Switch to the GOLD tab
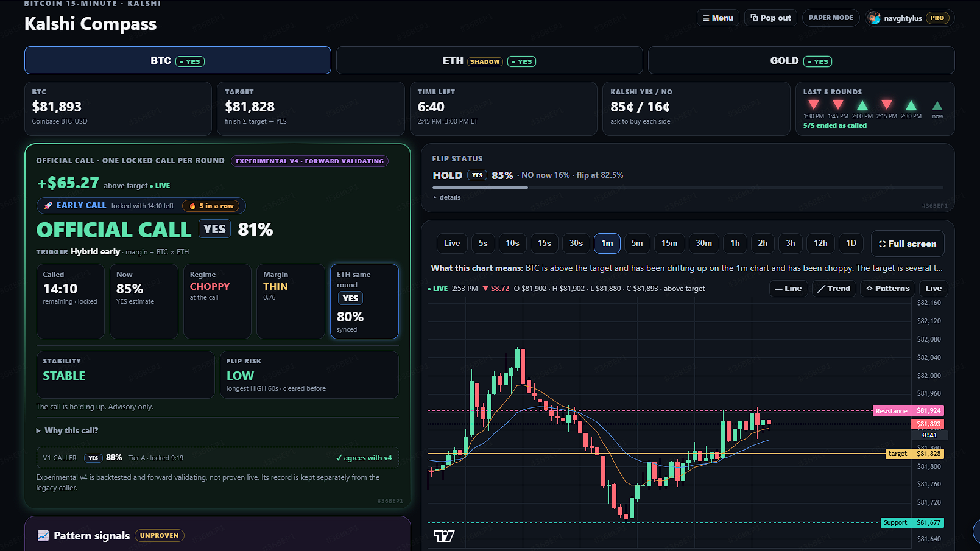 click(801, 60)
